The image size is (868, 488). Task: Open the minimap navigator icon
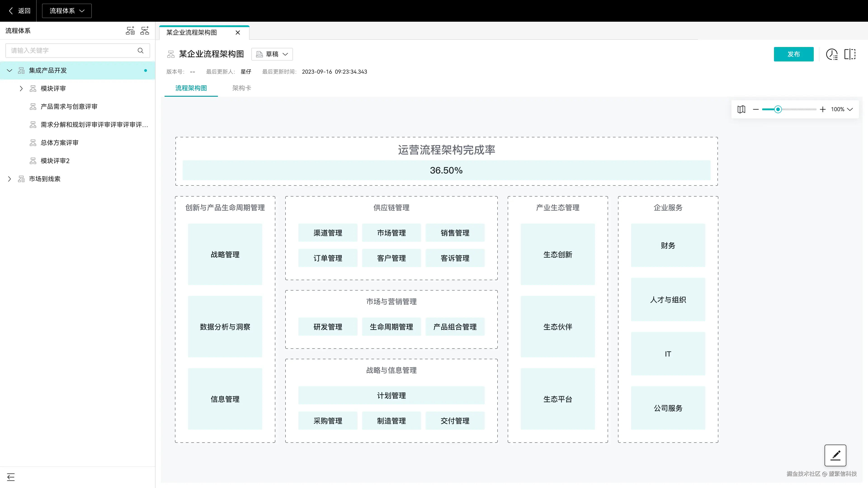tap(741, 109)
